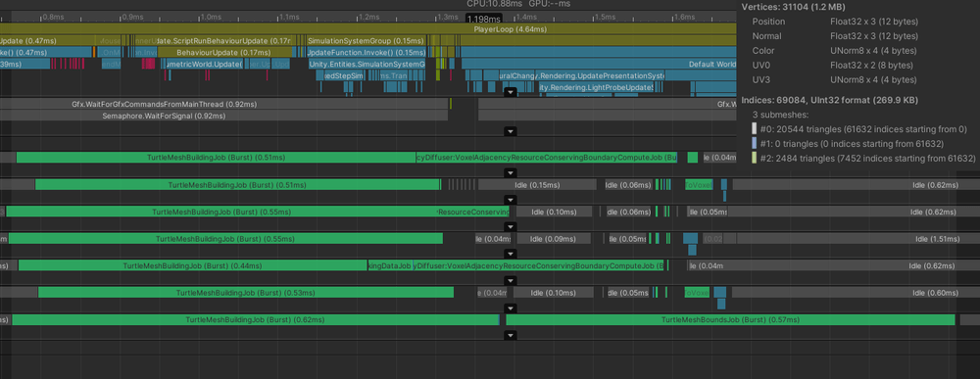Click the Color attribute row
980x379 pixels.
(x=834, y=51)
